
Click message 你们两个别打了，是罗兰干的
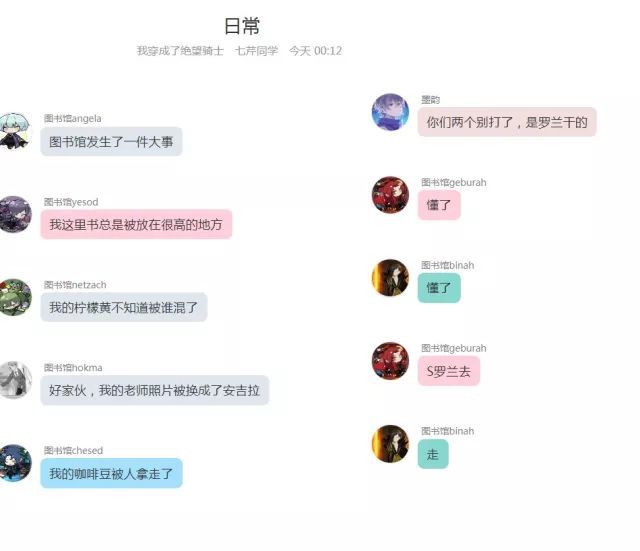(507, 122)
